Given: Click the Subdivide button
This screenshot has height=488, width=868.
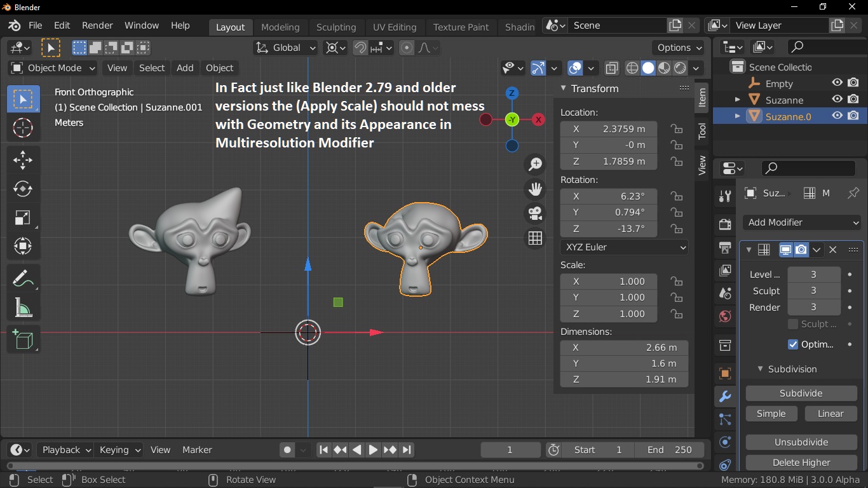Looking at the screenshot, I should coord(801,393).
